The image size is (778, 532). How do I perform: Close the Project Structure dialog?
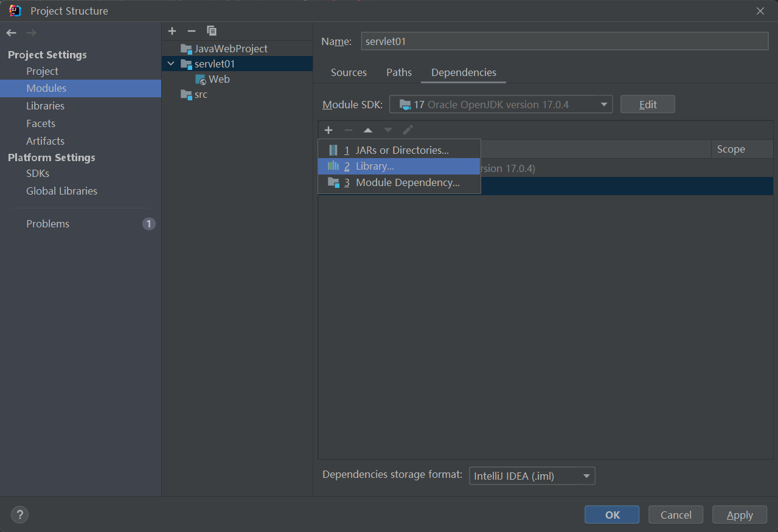click(x=760, y=11)
